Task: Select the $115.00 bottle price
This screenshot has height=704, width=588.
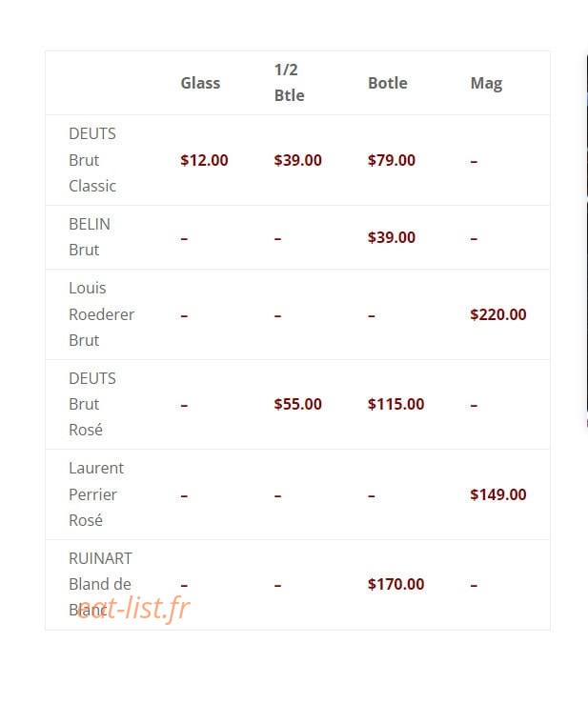Action: [x=395, y=404]
